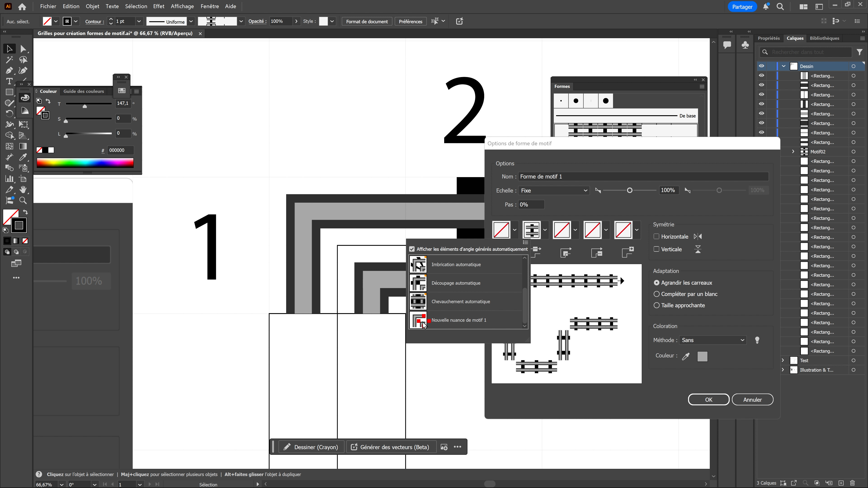
Task: Pick color with dialog eyedropper icon
Action: (x=686, y=356)
